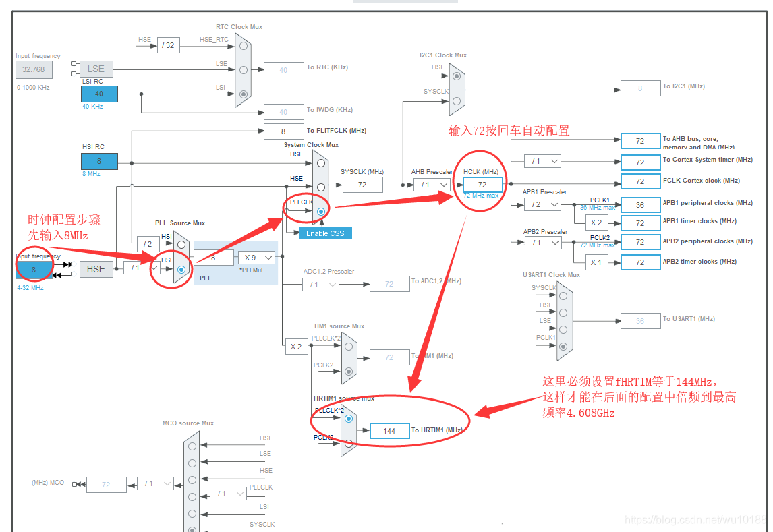The width and height of the screenshot is (773, 532).
Task: Click LSE input frequency field 32.768
Action: [34, 69]
